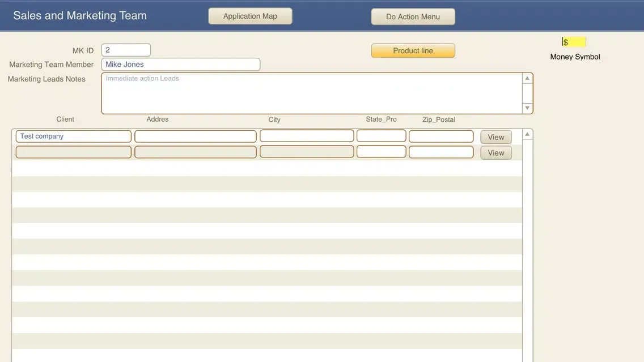Image resolution: width=644 pixels, height=362 pixels.
Task: Click the Zip_Postal field in second row
Action: [x=441, y=152]
